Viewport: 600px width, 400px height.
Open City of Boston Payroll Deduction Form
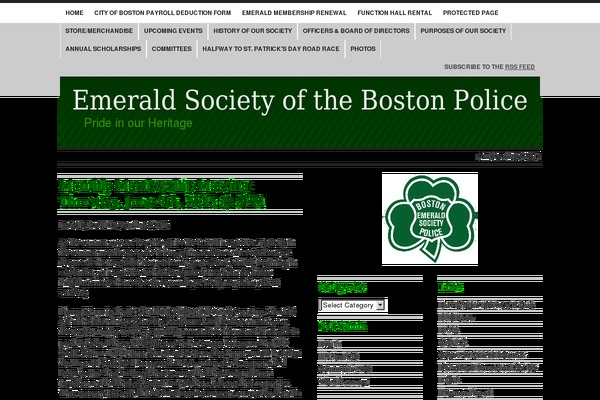point(163,13)
